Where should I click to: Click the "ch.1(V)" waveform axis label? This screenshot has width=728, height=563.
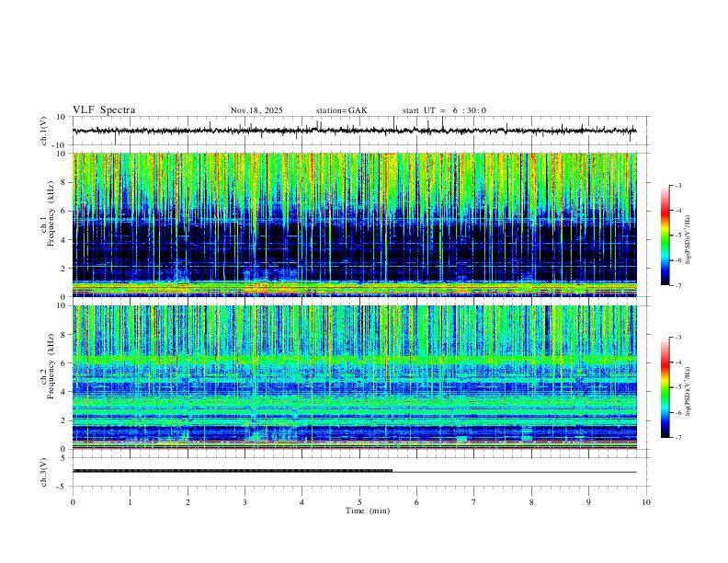(x=44, y=131)
